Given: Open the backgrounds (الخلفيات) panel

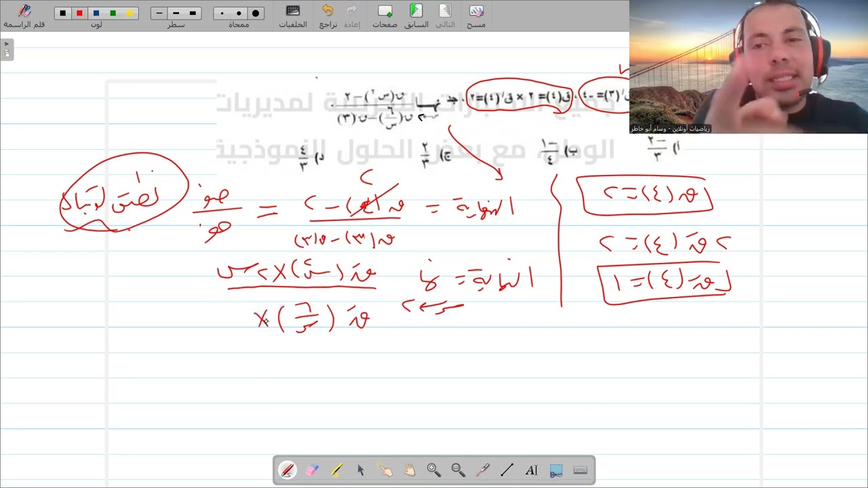Looking at the screenshot, I should (293, 15).
